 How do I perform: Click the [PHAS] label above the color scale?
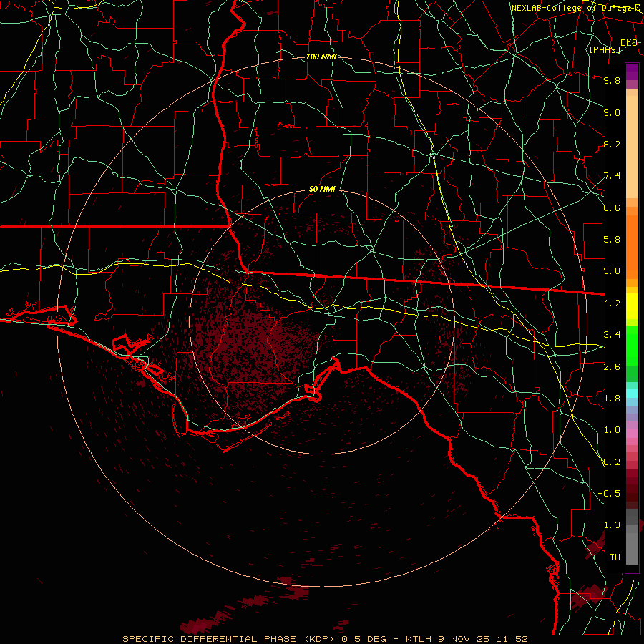click(x=605, y=49)
